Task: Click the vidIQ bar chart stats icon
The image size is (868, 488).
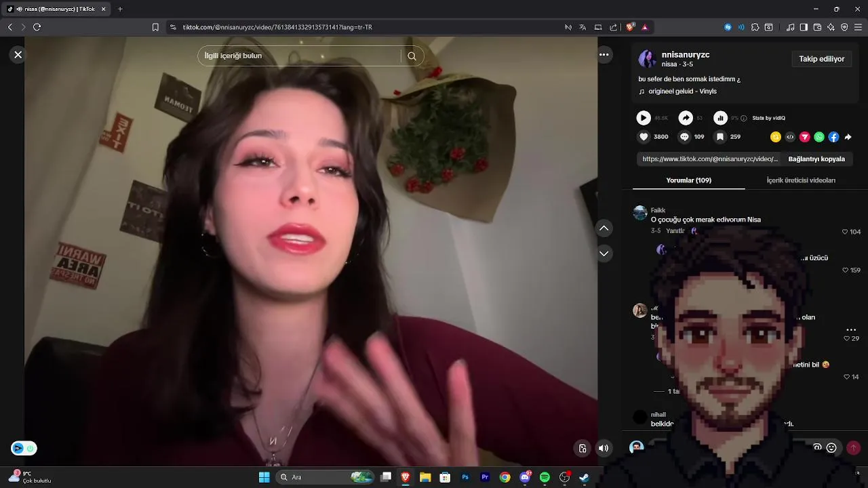Action: [x=720, y=118]
